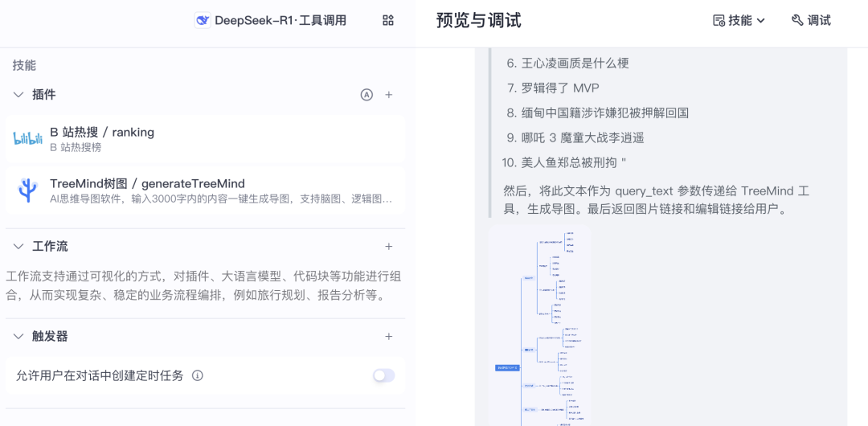Click the 工作流 description paragraph
Screen dimensions: 868x426
pos(203,286)
